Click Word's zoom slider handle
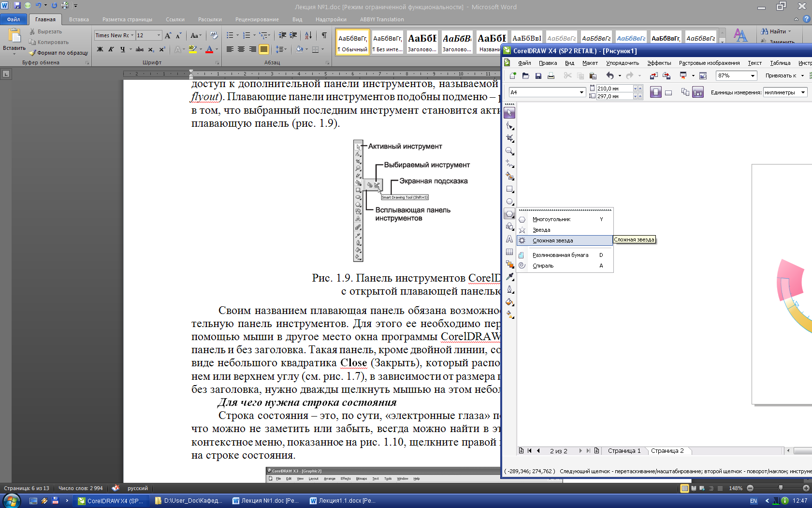Screen dimensions: 812x508 tap(781, 488)
